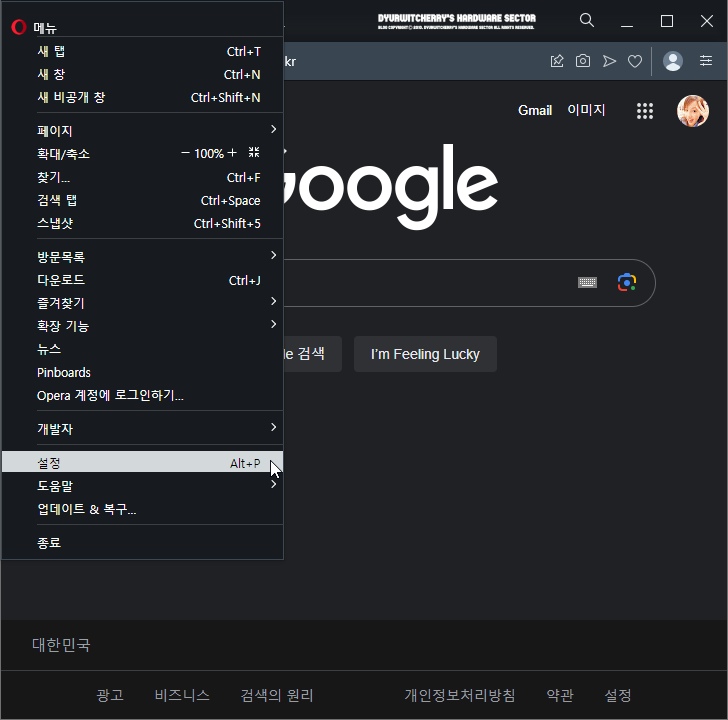Viewport: 728px width, 720px height.
Task: Open the profile avatar icon in toolbar
Action: pos(673,61)
